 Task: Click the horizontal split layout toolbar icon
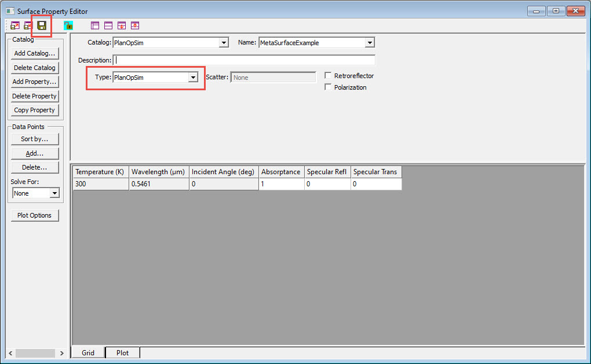point(108,25)
